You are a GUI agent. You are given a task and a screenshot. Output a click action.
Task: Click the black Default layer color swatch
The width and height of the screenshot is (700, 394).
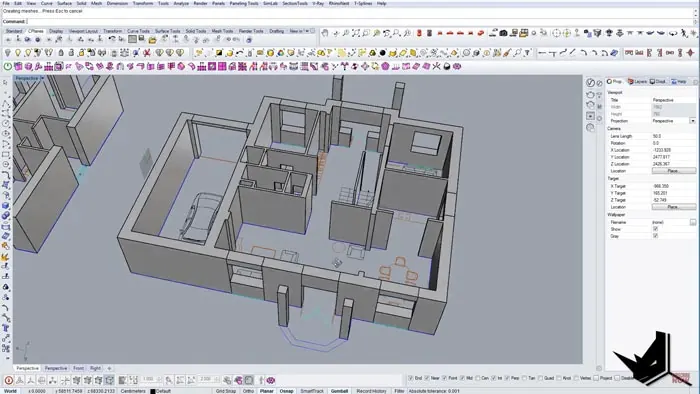coord(153,391)
